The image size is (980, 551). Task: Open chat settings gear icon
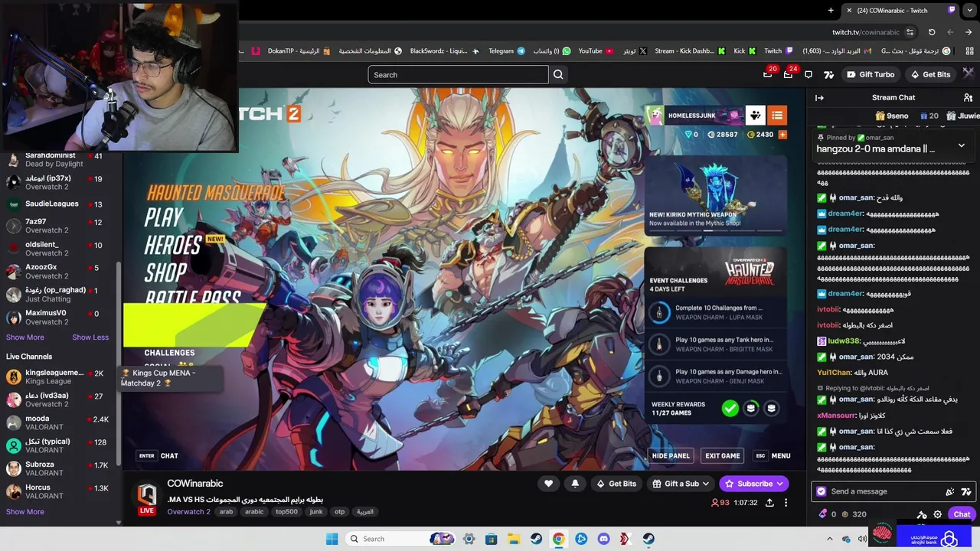937,514
